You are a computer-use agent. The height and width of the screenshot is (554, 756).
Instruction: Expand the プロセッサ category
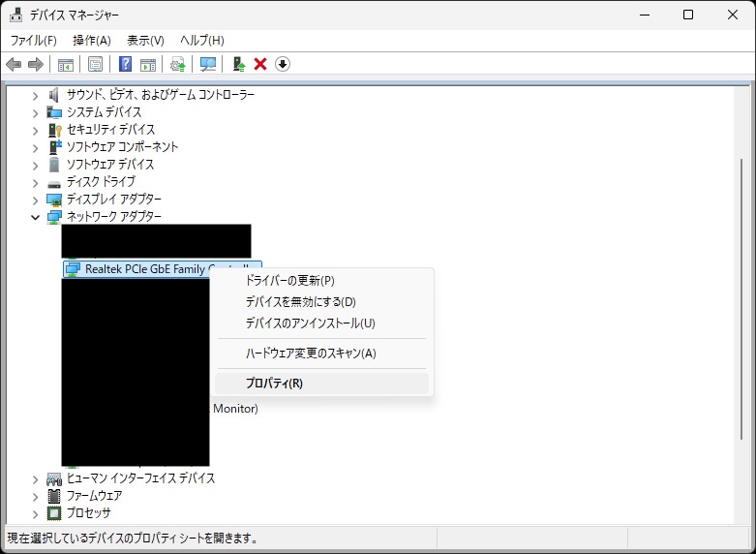(x=36, y=513)
